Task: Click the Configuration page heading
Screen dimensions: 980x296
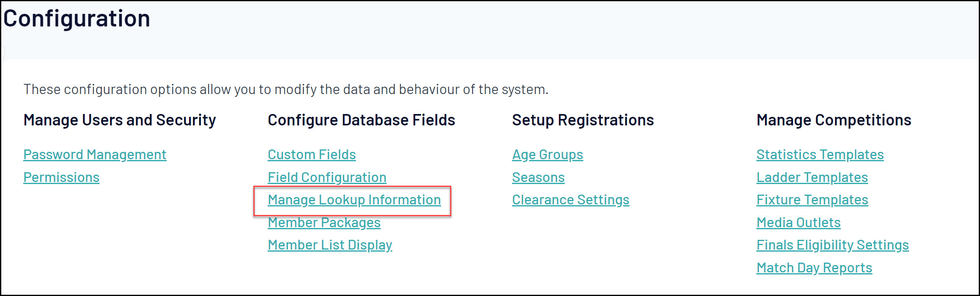Action: (x=77, y=19)
